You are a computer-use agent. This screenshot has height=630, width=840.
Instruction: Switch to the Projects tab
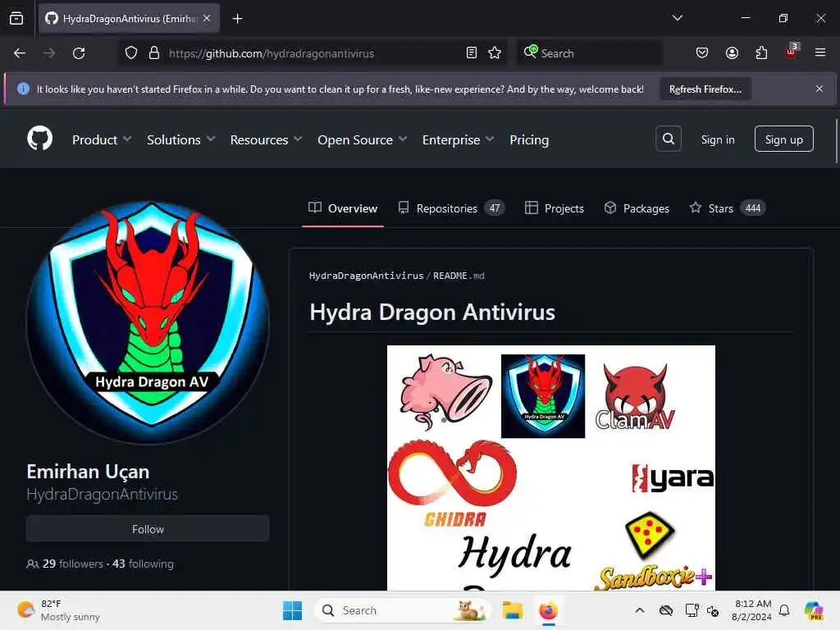555,208
